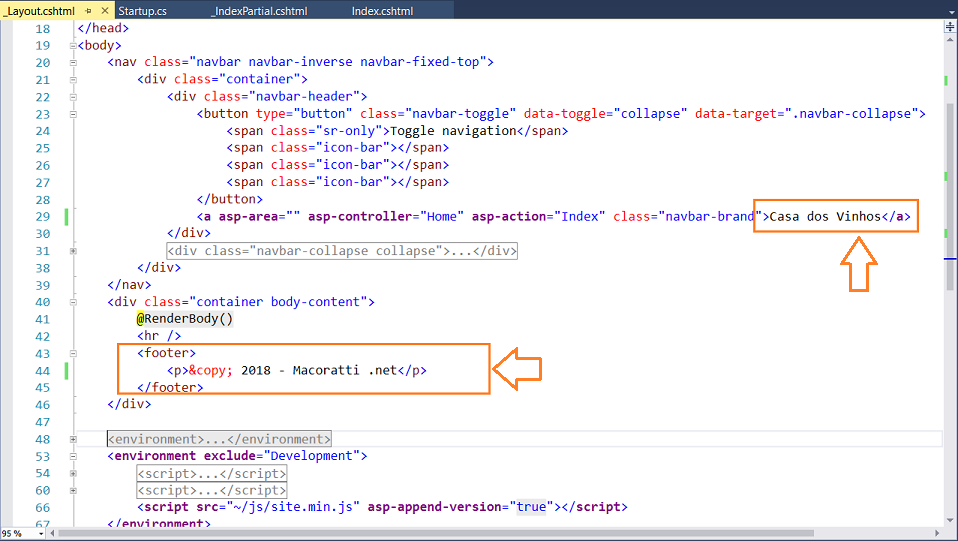This screenshot has height=541, width=958.
Task: Click the <body> tag on line 19
Action: [x=100, y=45]
